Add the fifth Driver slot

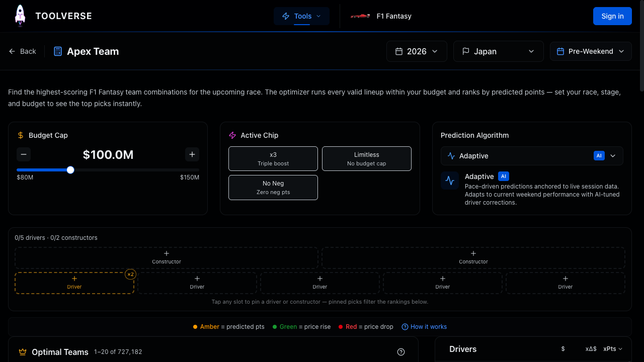point(566,283)
